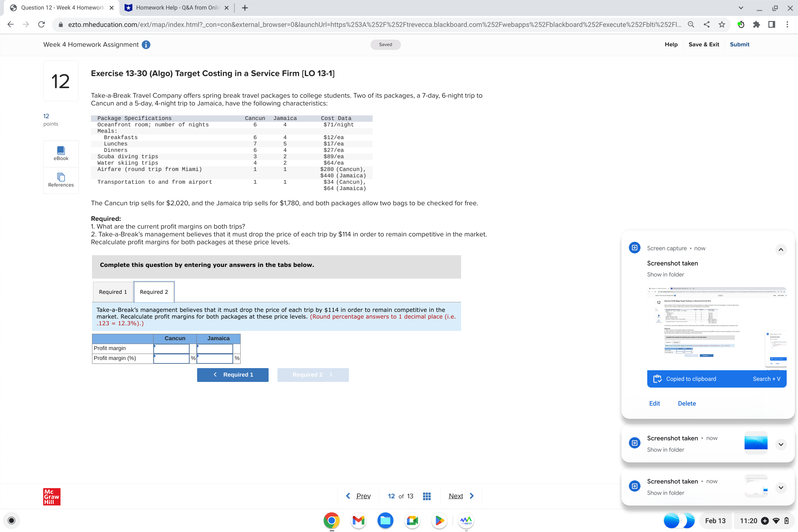The height and width of the screenshot is (532, 798).
Task: Expand the bottom Screenshot taken notification
Action: click(781, 487)
